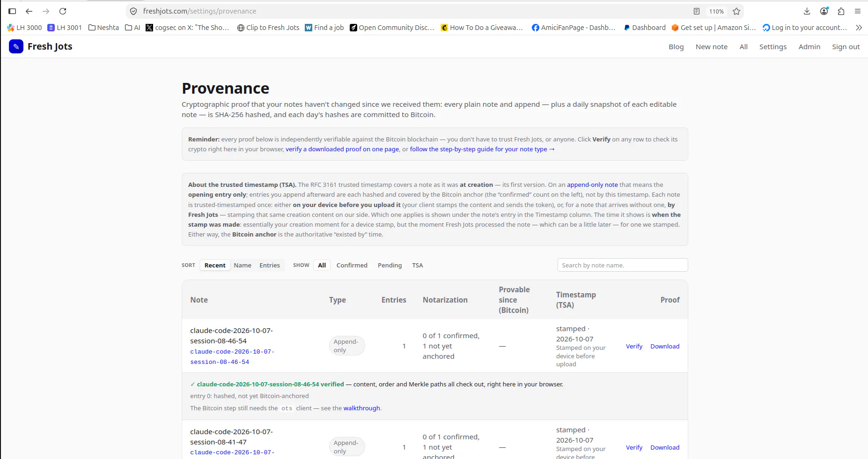Open the Neshta bookmarks folder
868x459 pixels.
point(103,28)
